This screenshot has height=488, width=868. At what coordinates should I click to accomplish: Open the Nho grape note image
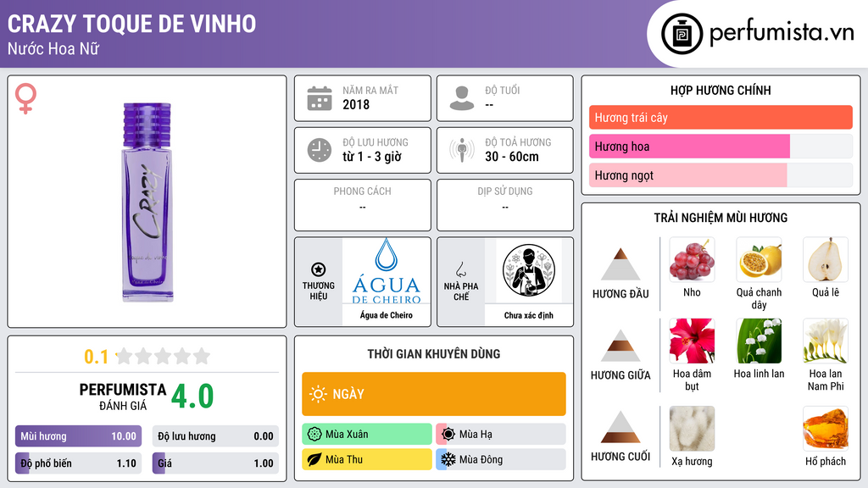click(692, 259)
